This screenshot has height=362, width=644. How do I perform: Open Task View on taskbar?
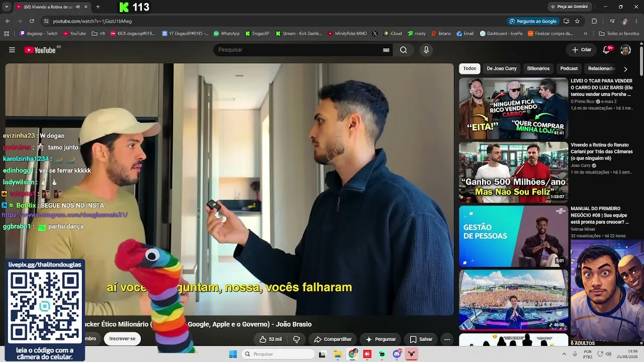pyautogui.click(x=322, y=354)
